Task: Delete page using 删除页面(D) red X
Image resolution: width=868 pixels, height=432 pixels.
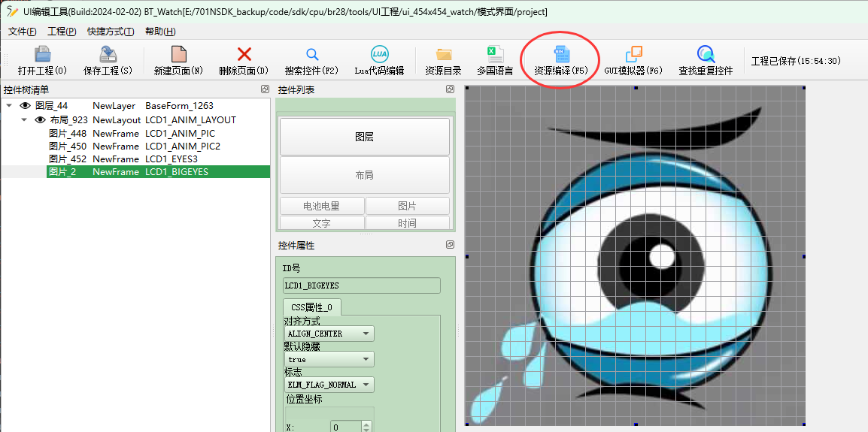Action: [x=244, y=62]
